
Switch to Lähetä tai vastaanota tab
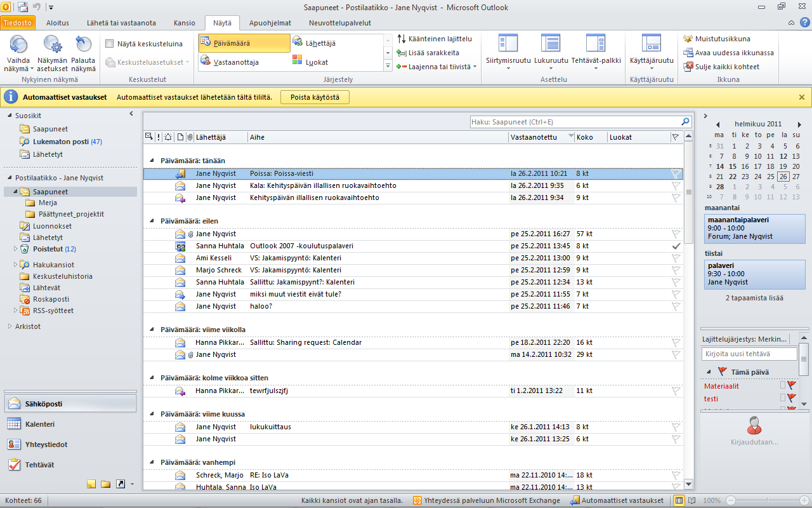point(121,23)
